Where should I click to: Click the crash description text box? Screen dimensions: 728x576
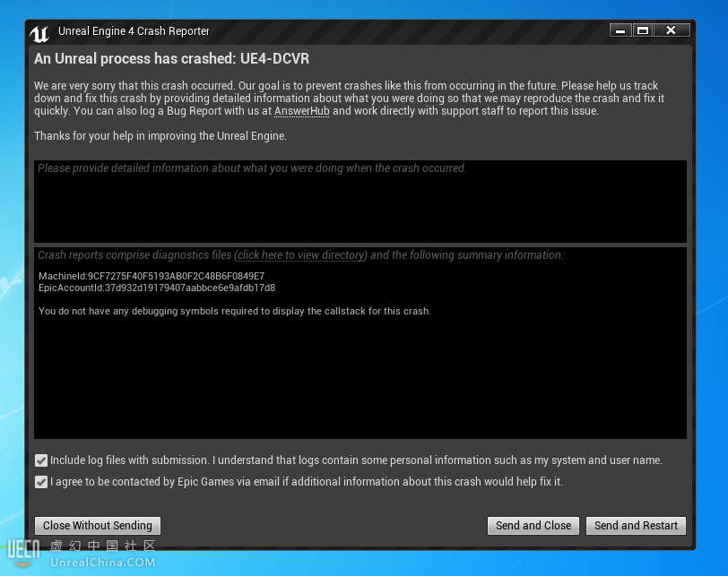click(x=360, y=202)
